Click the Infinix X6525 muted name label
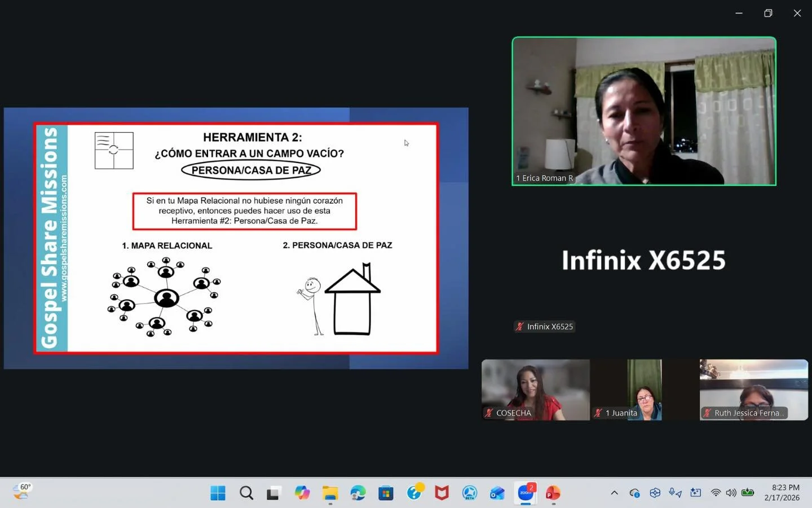Viewport: 812px width, 508px height. (545, 326)
